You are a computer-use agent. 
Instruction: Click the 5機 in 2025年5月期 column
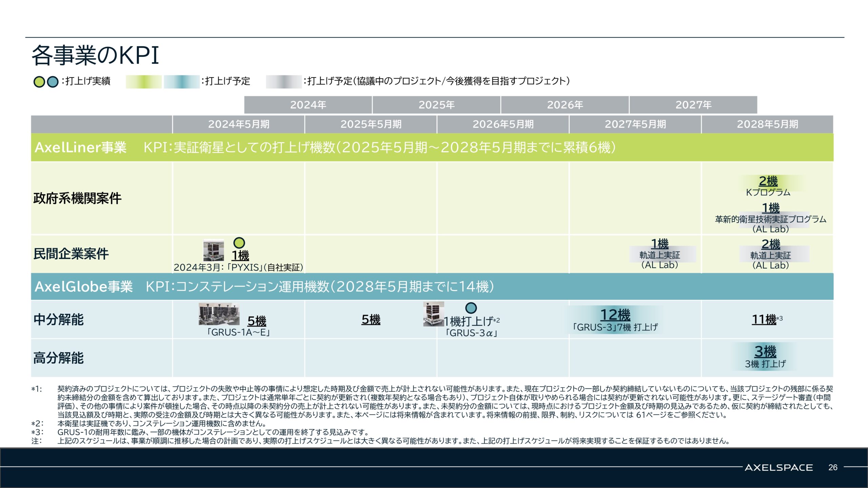click(371, 320)
